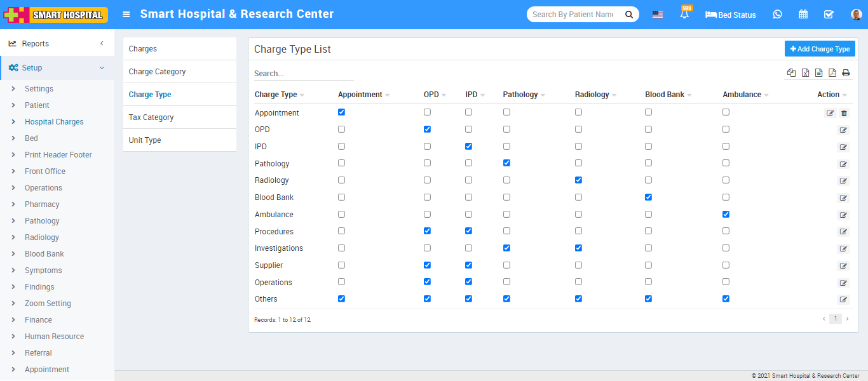Toggle the hamburger sidebar menu
Screen dimensions: 868x381
tap(126, 15)
